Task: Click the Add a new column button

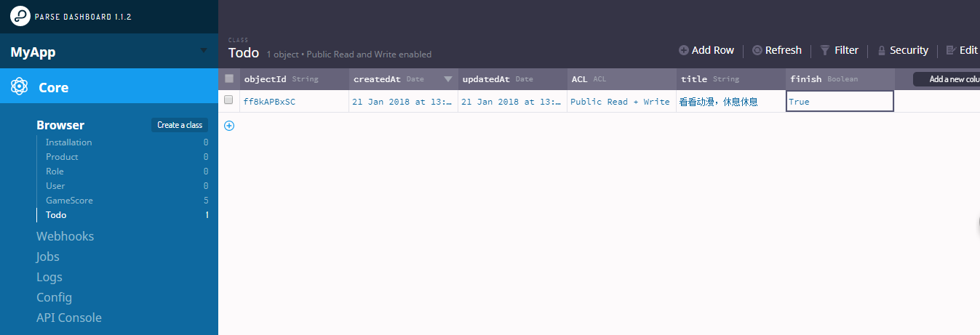Action: click(947, 79)
